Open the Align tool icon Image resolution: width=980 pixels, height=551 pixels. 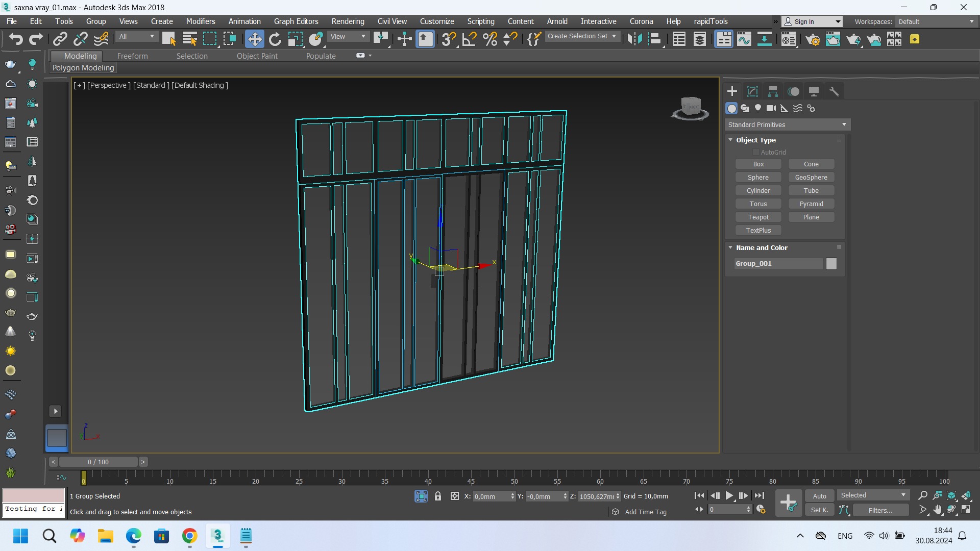point(655,39)
